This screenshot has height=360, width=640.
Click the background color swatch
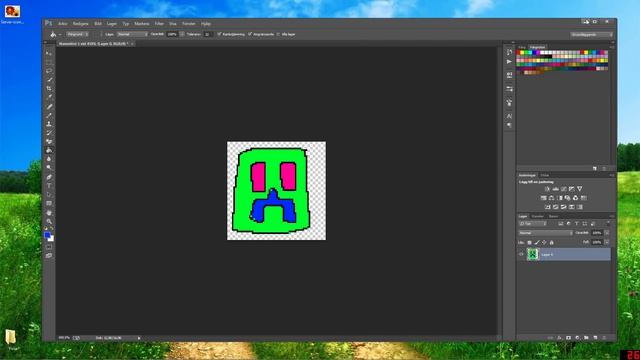point(52,239)
